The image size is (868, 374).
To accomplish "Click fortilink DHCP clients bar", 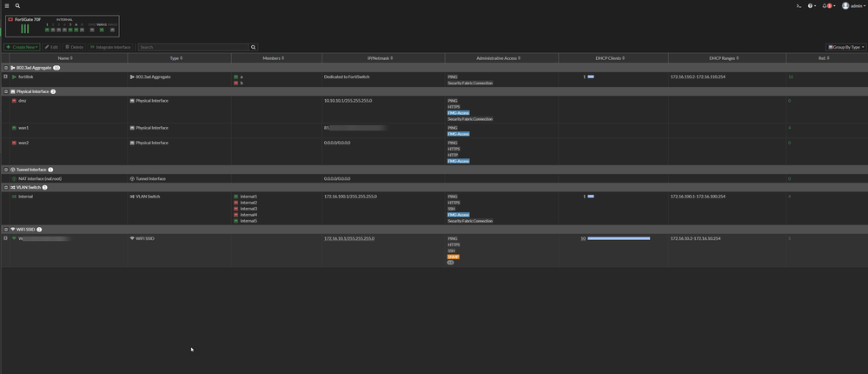I will pos(591,77).
